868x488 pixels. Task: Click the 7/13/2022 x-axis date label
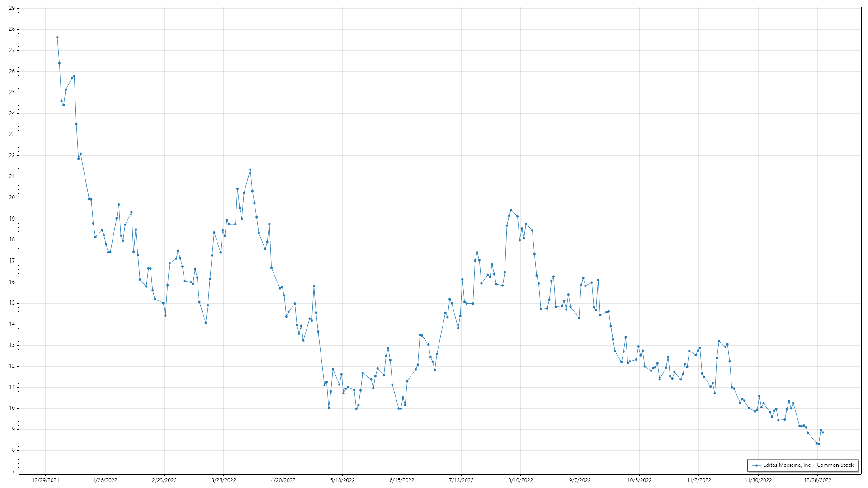click(x=461, y=480)
